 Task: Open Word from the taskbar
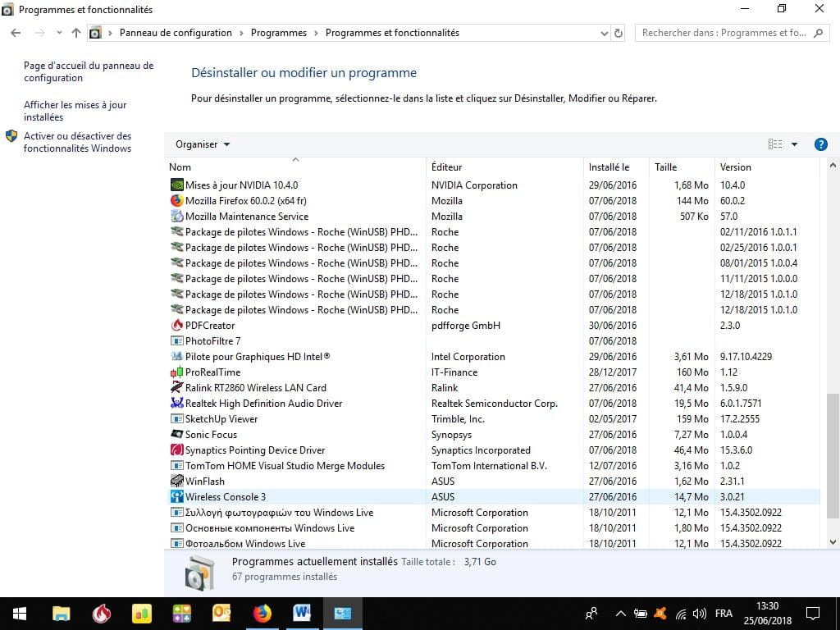302,614
